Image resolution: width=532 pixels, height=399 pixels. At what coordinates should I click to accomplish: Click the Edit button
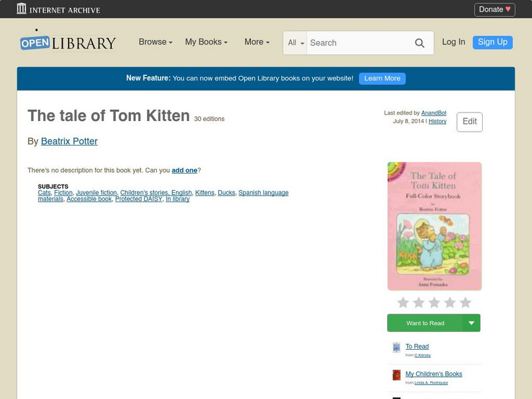[x=470, y=122]
